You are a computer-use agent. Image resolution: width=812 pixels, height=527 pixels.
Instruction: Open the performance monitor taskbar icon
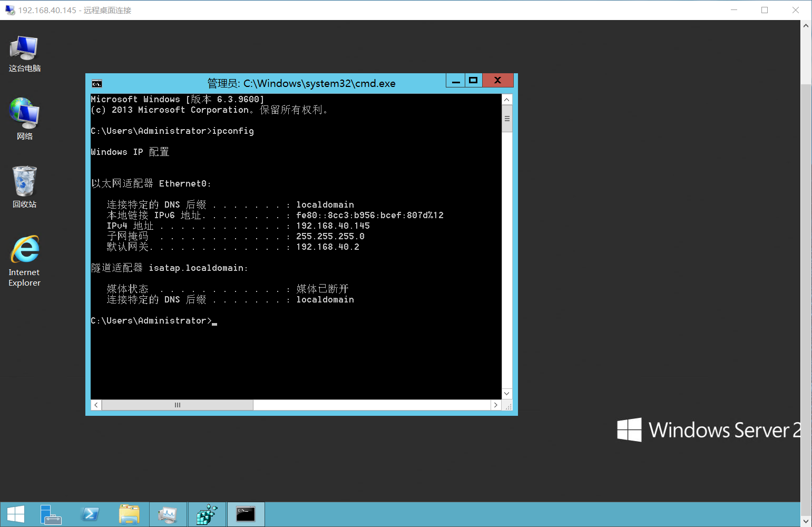(x=168, y=514)
